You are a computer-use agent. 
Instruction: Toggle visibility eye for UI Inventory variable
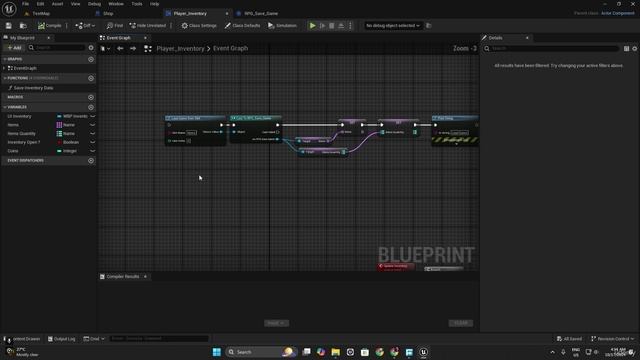(93, 116)
